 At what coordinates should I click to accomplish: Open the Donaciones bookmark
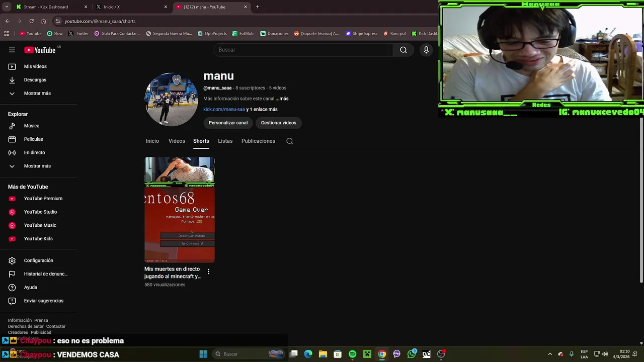(x=274, y=34)
